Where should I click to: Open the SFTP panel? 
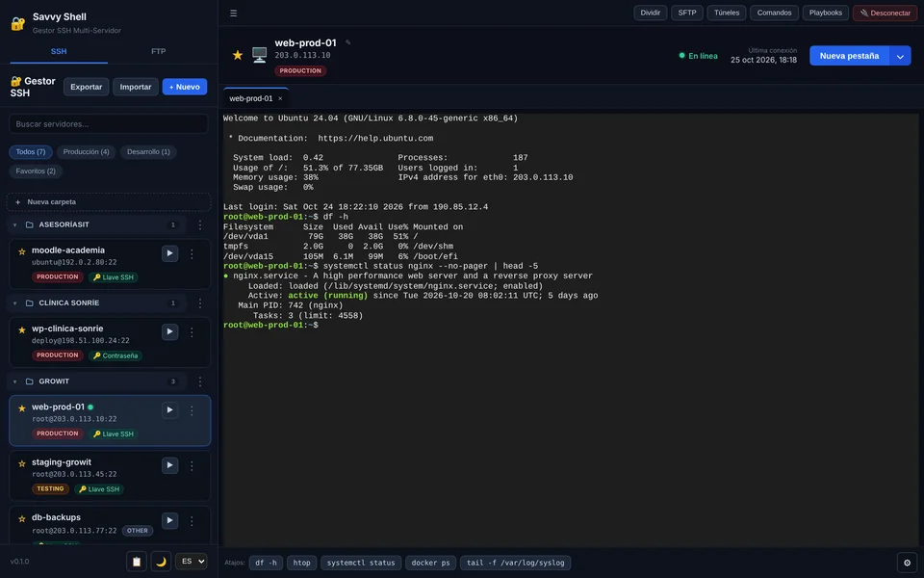coord(687,13)
